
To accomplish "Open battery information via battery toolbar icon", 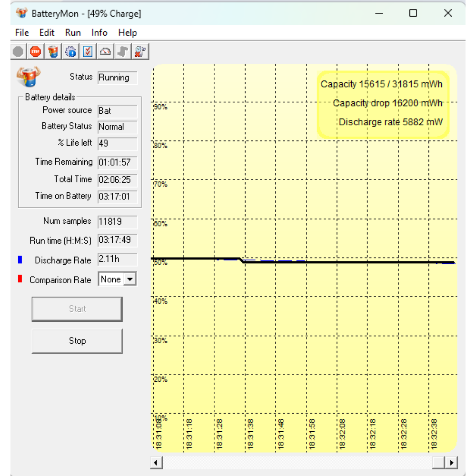I will click(53, 51).
